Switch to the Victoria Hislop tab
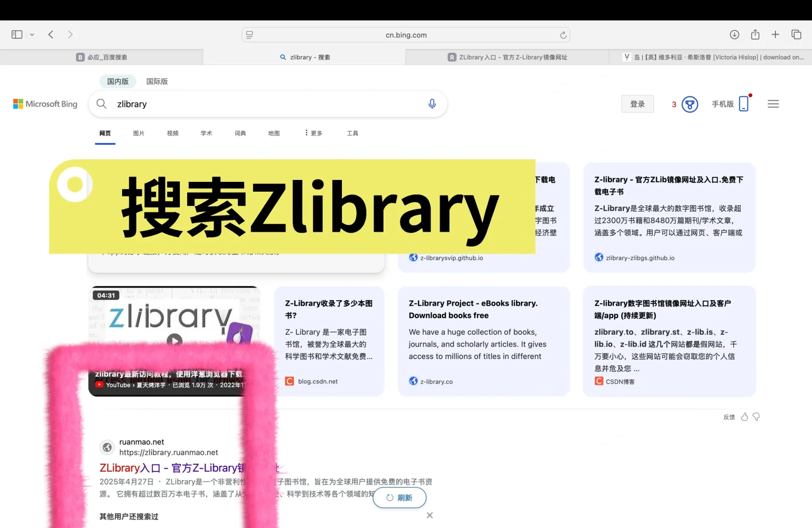812x528 pixels. click(710, 57)
